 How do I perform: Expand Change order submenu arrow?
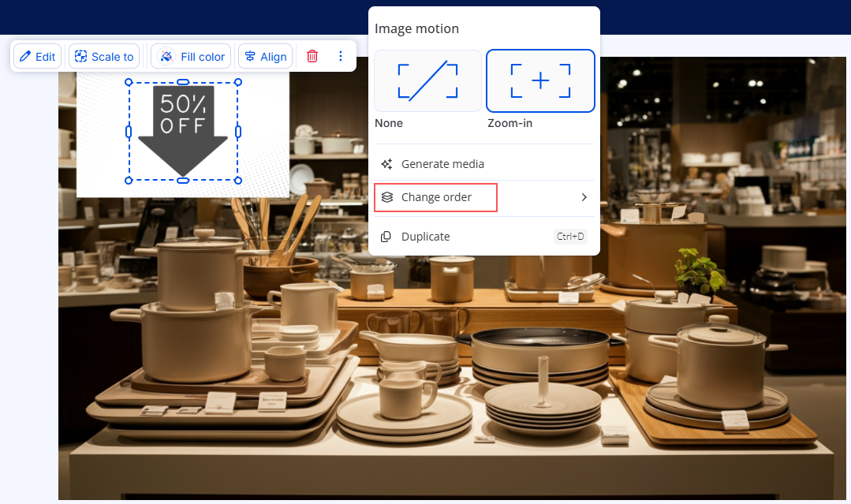pos(584,197)
